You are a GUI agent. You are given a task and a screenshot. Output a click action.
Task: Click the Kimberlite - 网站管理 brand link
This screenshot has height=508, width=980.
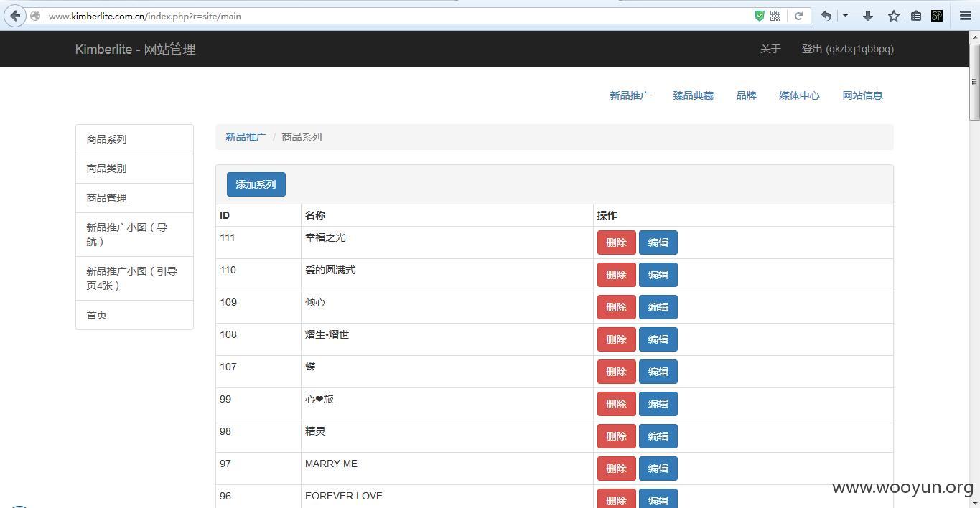point(136,50)
